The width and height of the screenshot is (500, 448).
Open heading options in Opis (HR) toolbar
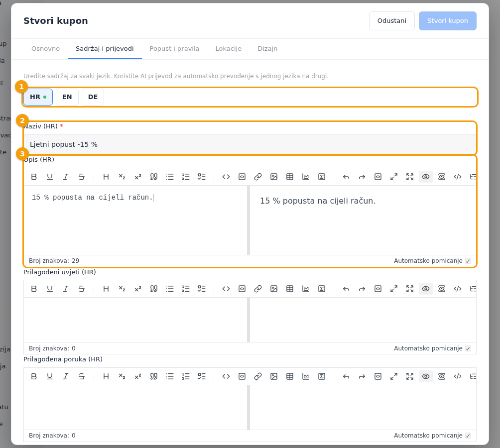(106, 177)
